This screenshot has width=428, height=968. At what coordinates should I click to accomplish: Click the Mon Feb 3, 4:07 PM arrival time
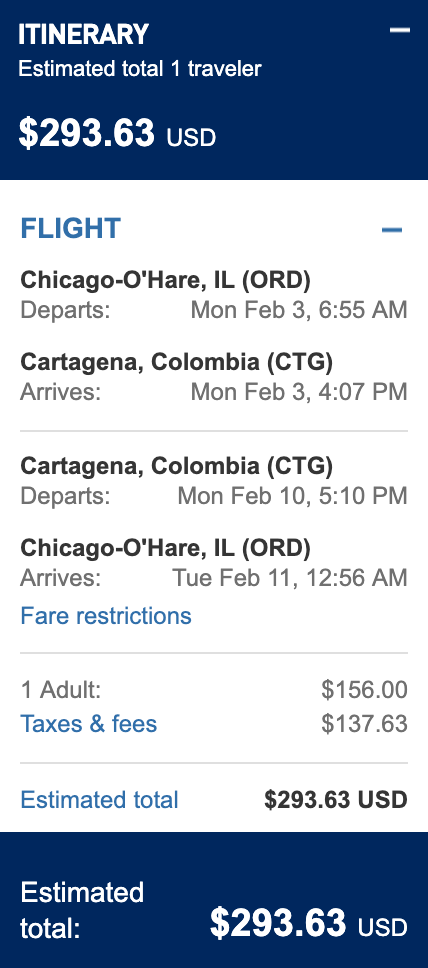click(299, 391)
